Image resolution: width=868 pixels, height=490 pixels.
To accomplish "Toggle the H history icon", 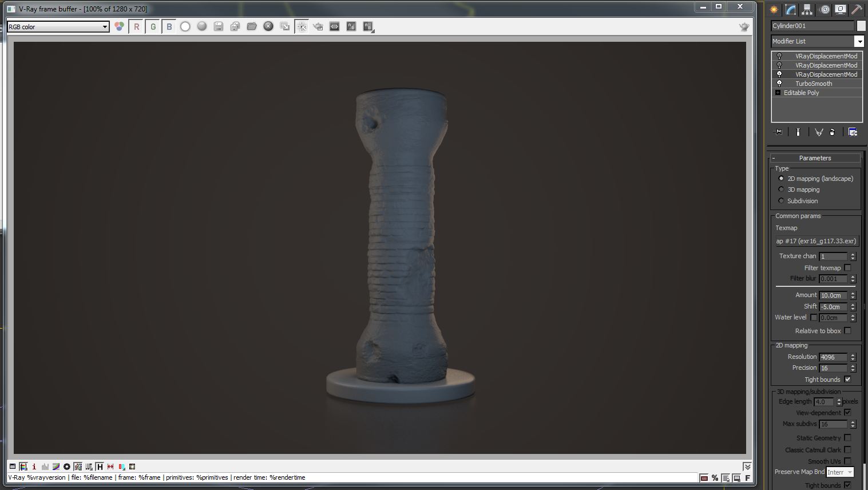I will tap(100, 467).
